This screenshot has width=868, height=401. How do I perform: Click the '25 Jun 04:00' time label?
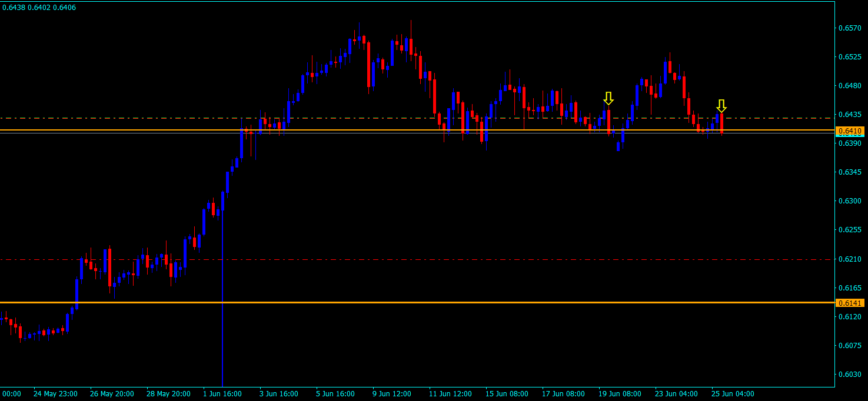tap(733, 393)
